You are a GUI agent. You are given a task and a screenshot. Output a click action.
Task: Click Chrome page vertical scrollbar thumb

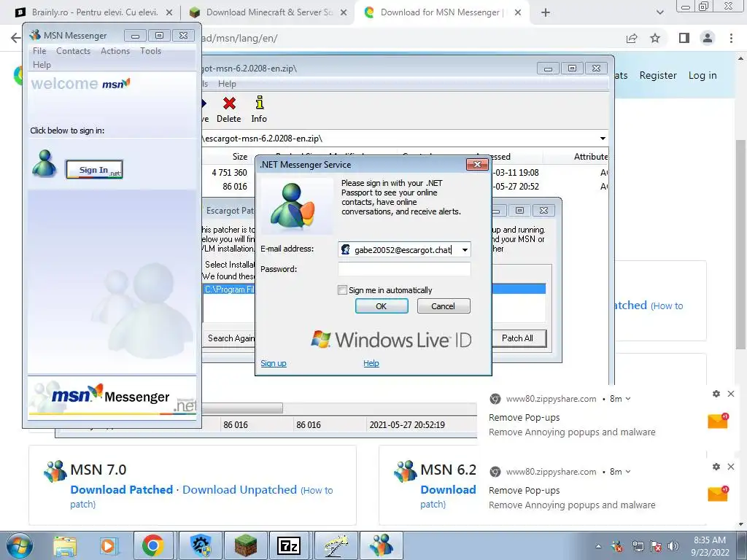click(740, 245)
